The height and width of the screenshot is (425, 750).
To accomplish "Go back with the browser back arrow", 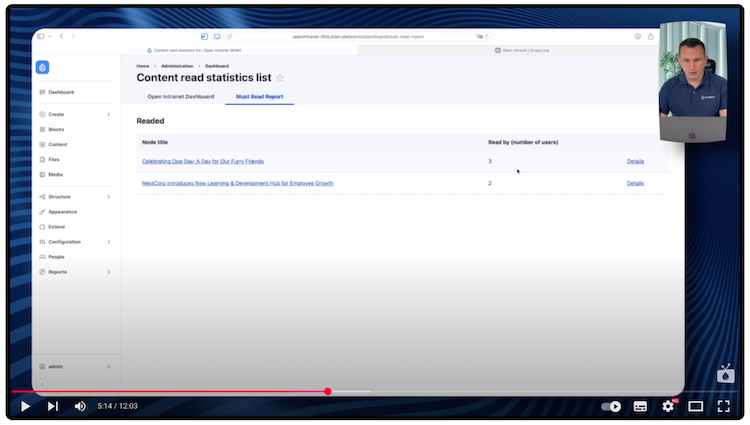I will click(x=62, y=36).
